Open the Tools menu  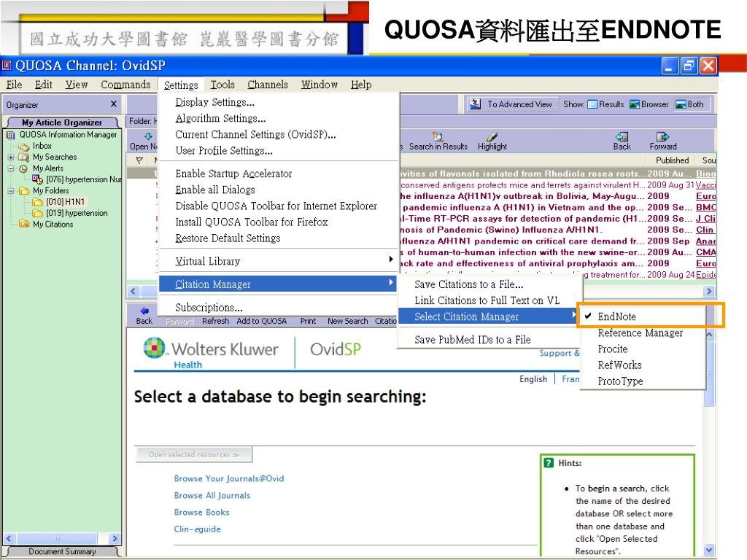tap(222, 85)
